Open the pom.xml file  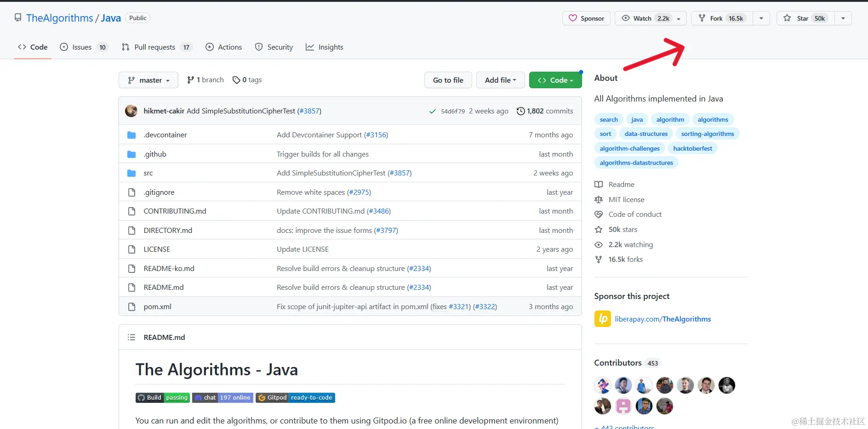pyautogui.click(x=158, y=307)
